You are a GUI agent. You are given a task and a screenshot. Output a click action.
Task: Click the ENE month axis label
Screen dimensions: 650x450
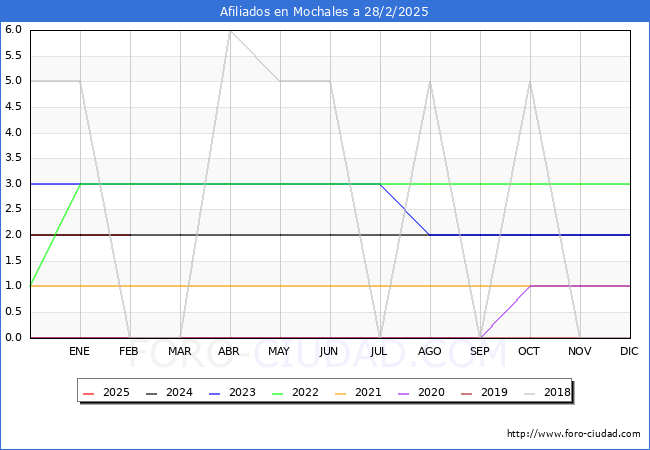click(79, 351)
